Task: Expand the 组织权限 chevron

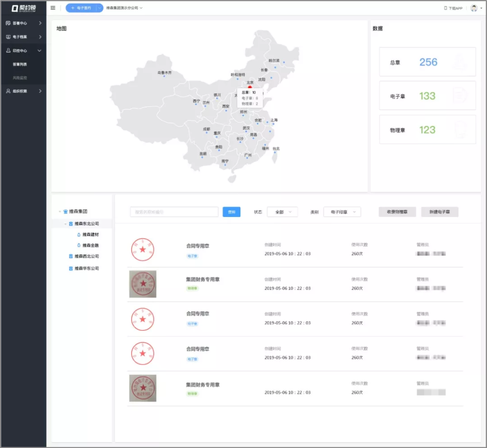Action: (40, 91)
